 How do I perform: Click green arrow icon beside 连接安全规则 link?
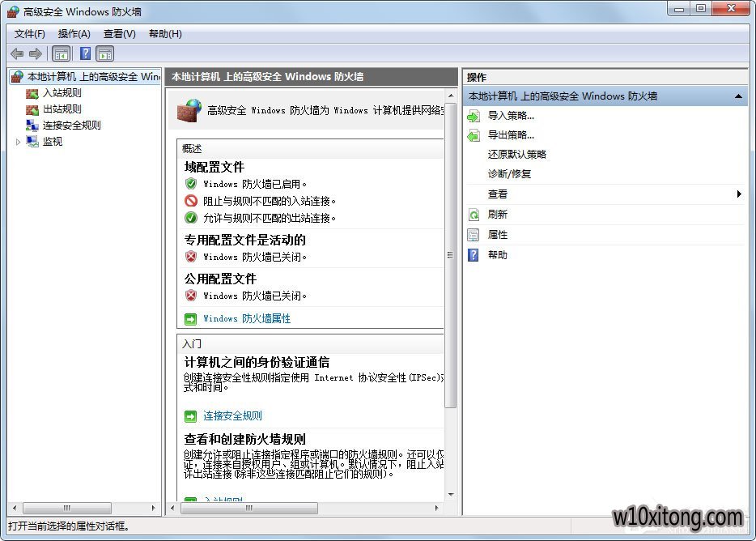190,416
